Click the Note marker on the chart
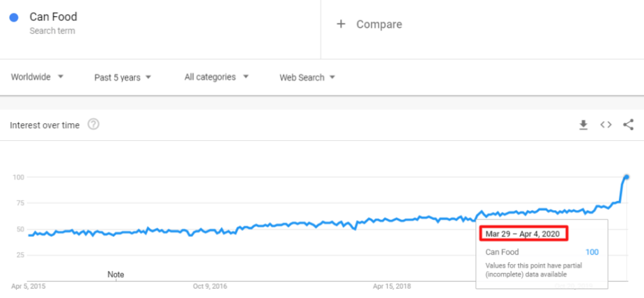 click(x=116, y=274)
